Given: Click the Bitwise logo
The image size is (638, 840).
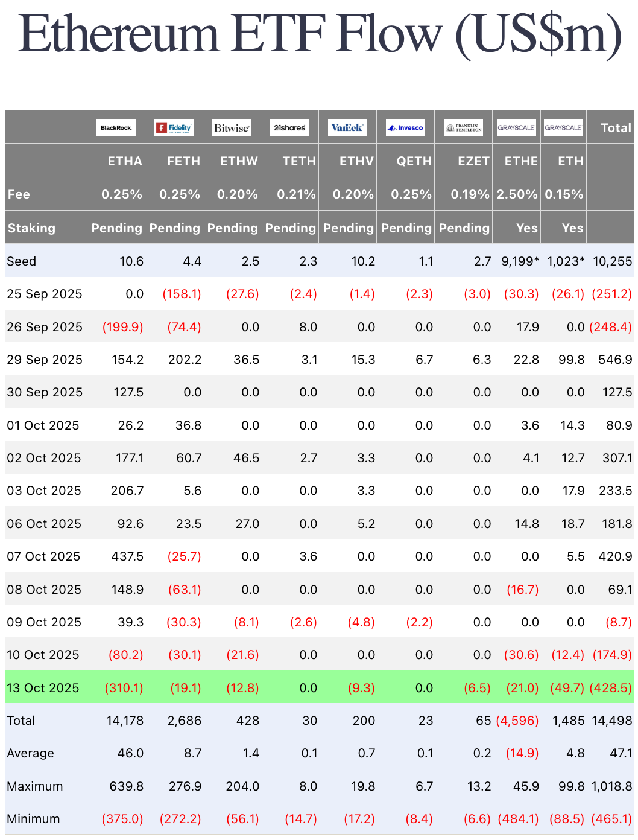Looking at the screenshot, I should (232, 128).
